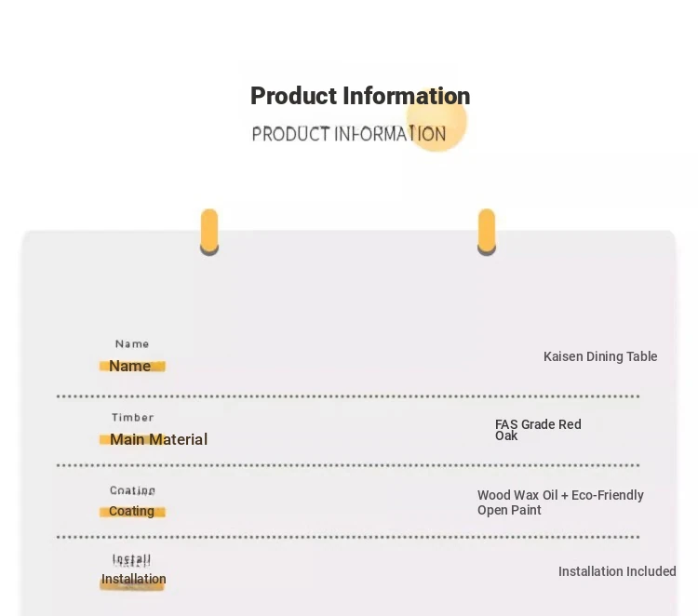The image size is (698, 616).
Task: Click the dotted divider below the Name row
Action: (348, 396)
